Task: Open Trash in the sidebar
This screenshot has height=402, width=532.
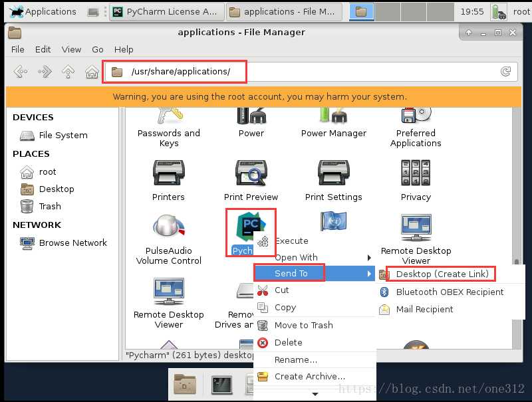Action: coord(41,207)
